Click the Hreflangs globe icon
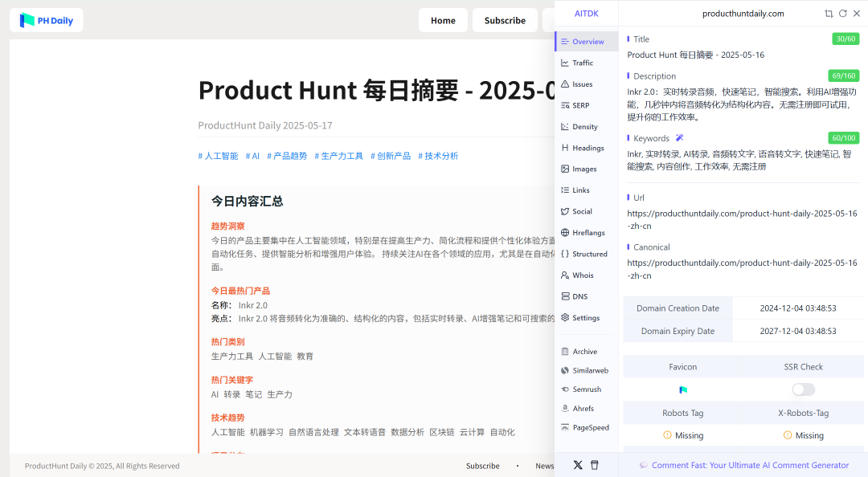Viewport: 868px width, 477px height. pyautogui.click(x=565, y=232)
